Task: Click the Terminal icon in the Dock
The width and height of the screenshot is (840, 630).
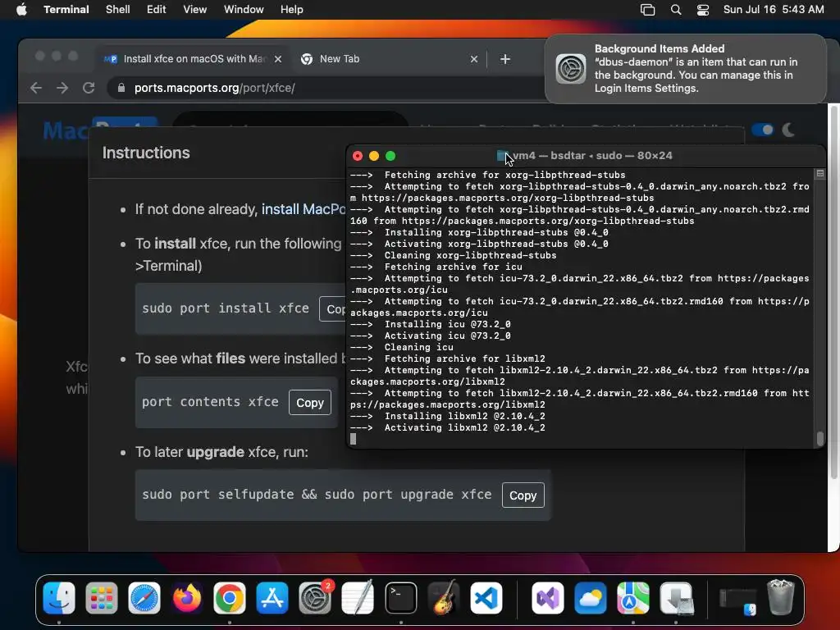Action: [400, 598]
